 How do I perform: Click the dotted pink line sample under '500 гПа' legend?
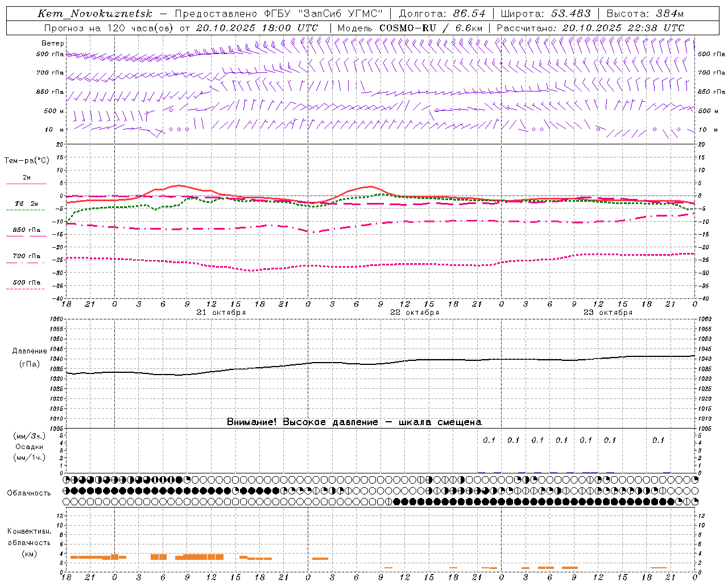pyautogui.click(x=25, y=289)
